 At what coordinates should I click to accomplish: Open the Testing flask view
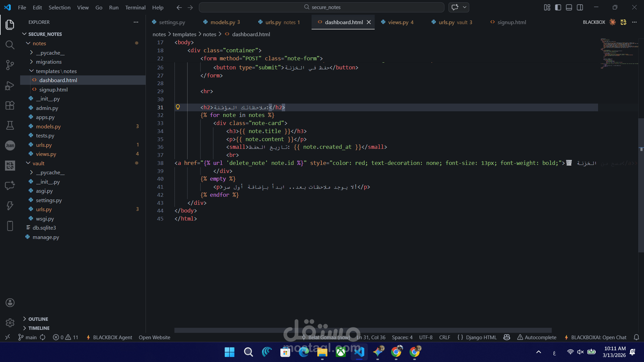coord(10,125)
